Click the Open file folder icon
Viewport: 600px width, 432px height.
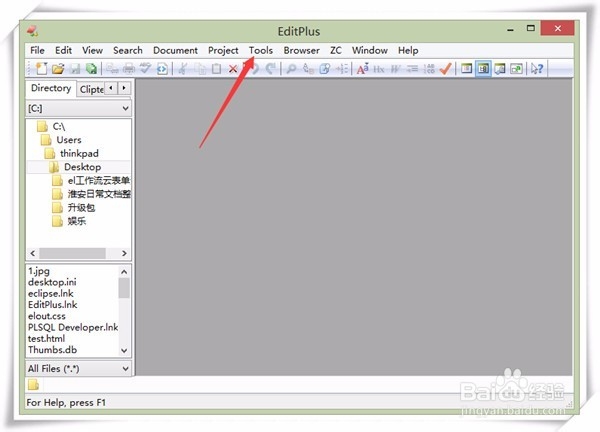58,69
